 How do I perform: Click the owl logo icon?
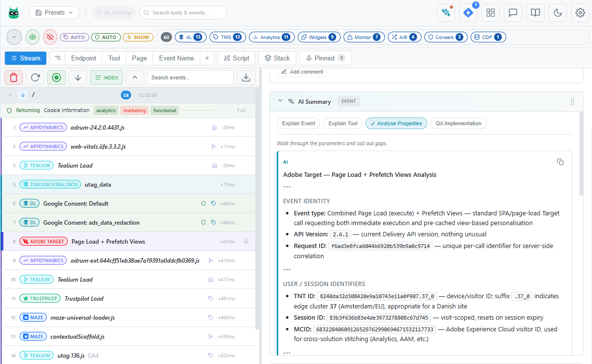point(14,13)
